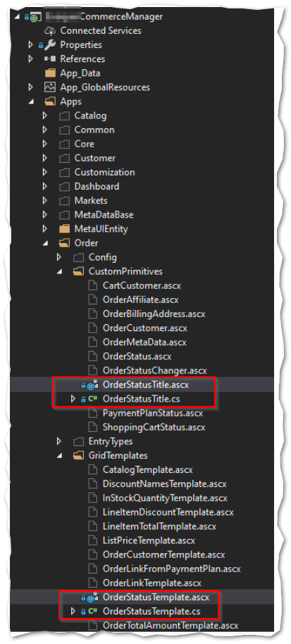Click the App_Data folder icon
The image size is (291, 644).
tap(50, 73)
